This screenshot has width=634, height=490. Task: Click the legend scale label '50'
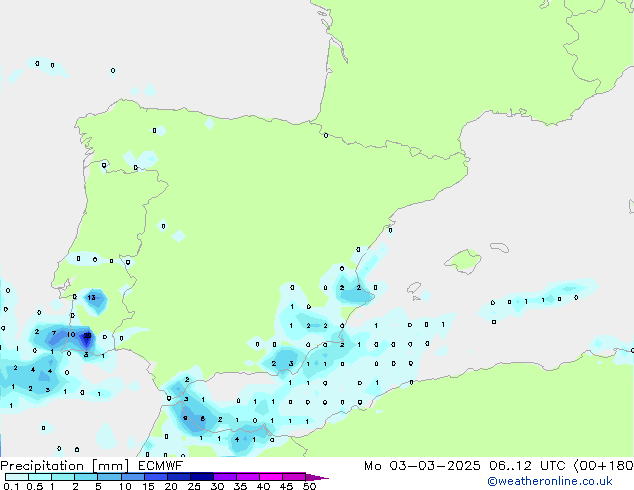[310, 486]
